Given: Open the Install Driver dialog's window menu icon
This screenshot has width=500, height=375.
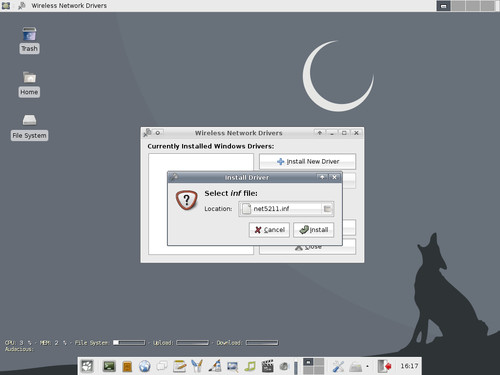Looking at the screenshot, I should click(174, 177).
